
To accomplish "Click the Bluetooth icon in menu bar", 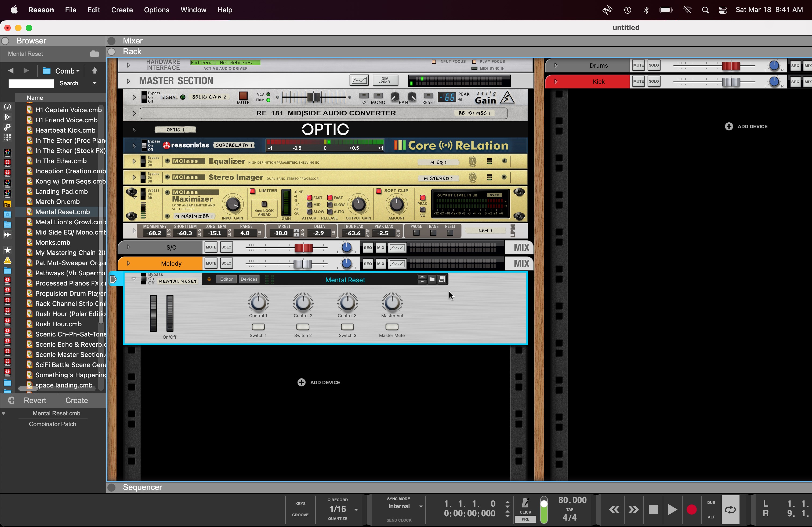I will point(646,10).
